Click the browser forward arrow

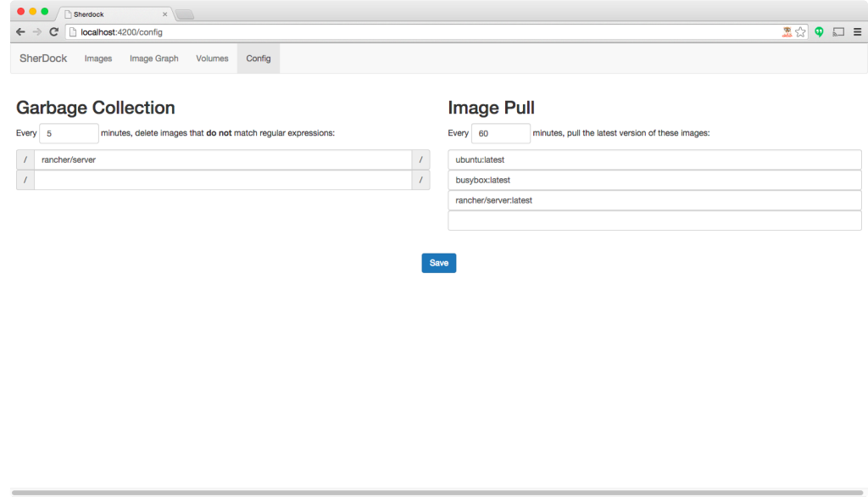pyautogui.click(x=36, y=32)
